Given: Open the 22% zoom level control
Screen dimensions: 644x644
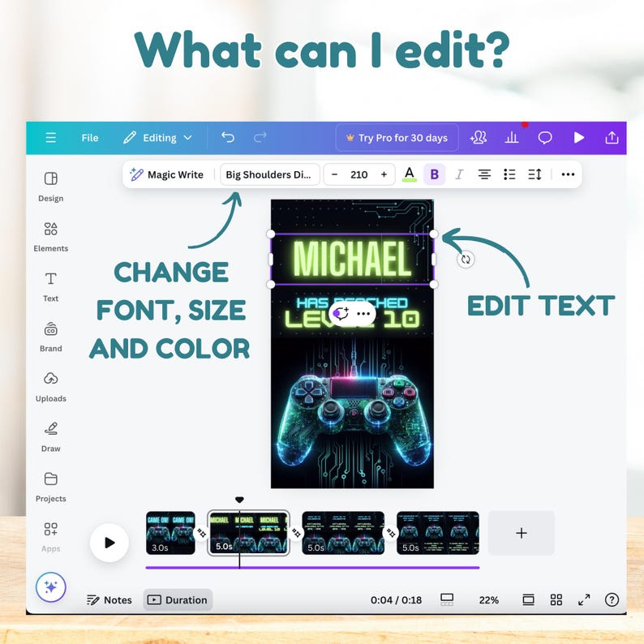Looking at the screenshot, I should pyautogui.click(x=489, y=600).
